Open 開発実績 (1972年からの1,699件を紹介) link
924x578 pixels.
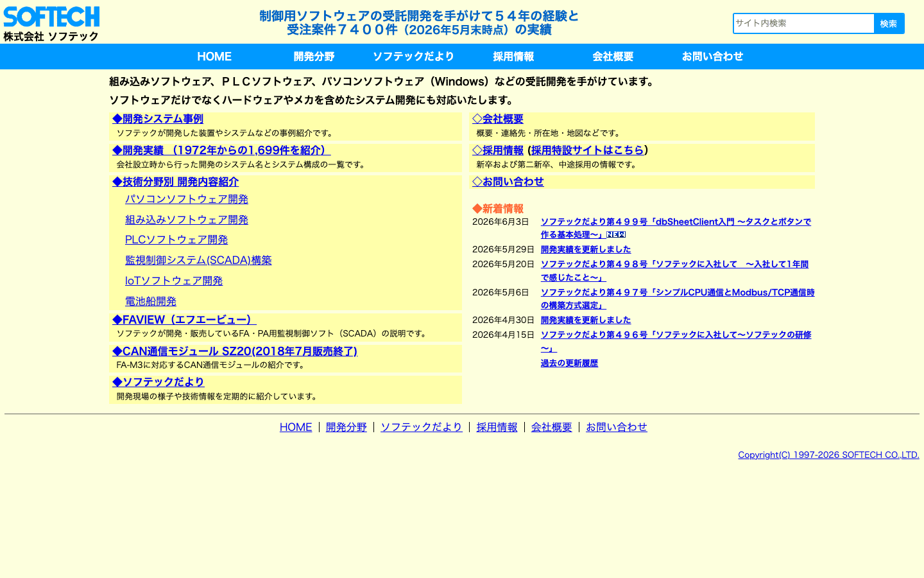[x=221, y=150]
